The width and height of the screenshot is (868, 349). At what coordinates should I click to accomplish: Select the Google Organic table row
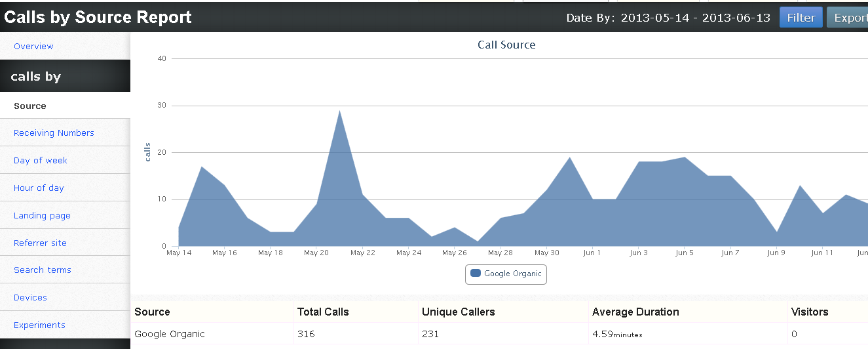[170, 334]
